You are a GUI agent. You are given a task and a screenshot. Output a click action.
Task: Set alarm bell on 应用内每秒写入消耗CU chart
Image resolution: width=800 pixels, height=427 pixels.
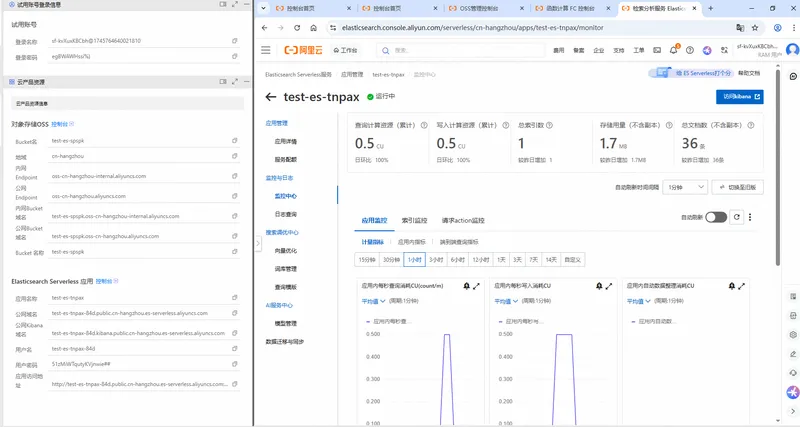click(599, 286)
